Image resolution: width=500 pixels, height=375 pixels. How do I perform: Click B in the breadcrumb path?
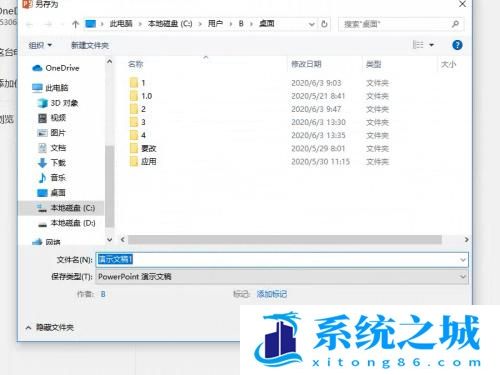coord(241,24)
